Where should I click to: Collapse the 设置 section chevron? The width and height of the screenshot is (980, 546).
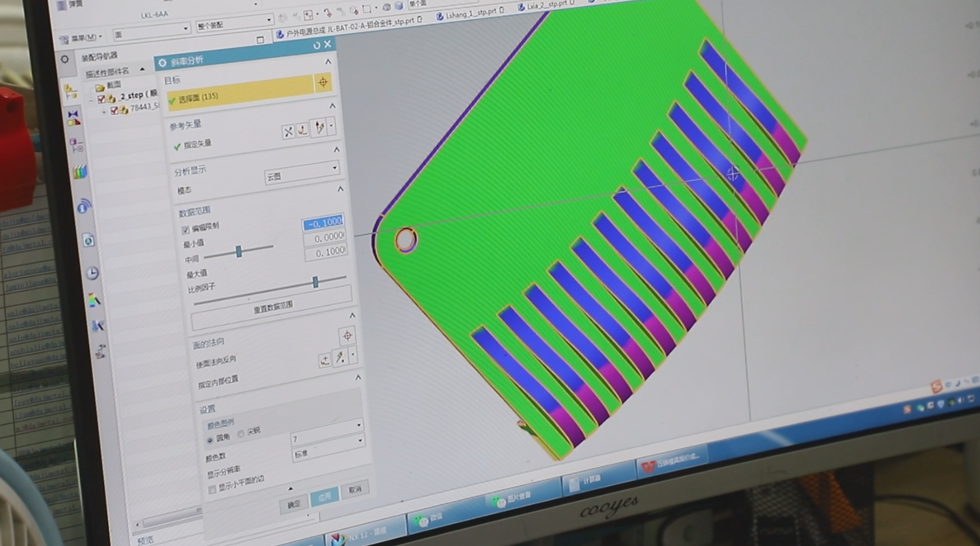pyautogui.click(x=358, y=377)
